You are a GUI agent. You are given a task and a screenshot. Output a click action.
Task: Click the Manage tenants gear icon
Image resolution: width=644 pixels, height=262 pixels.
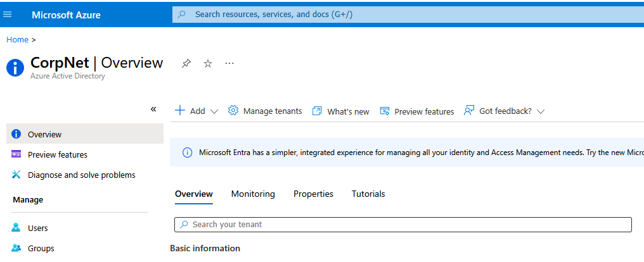tap(233, 111)
